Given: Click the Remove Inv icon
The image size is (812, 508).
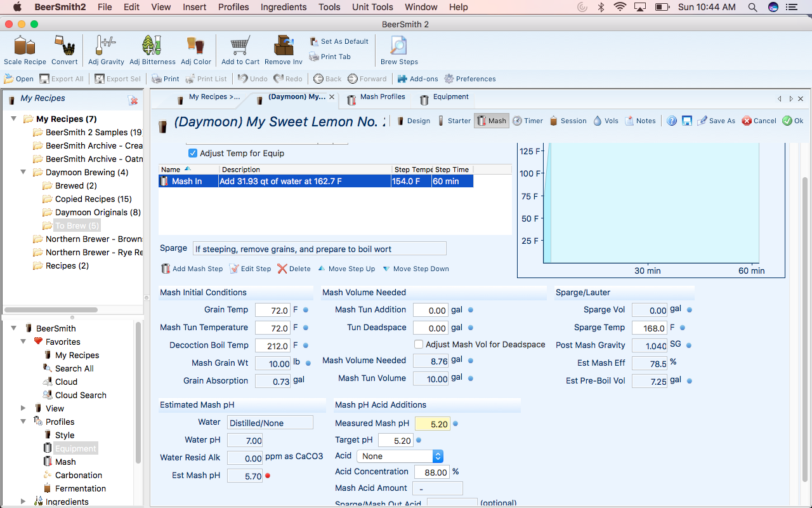Looking at the screenshot, I should (x=283, y=50).
